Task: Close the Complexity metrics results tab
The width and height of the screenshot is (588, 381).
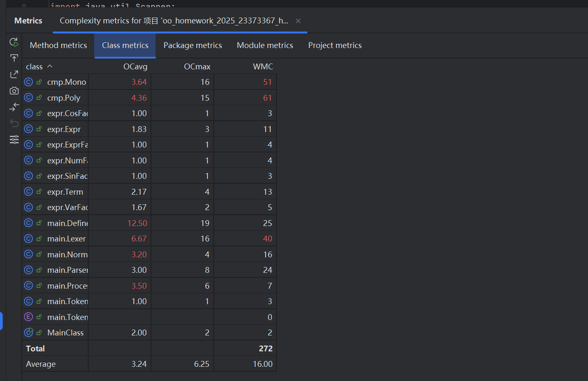Action: [x=298, y=21]
